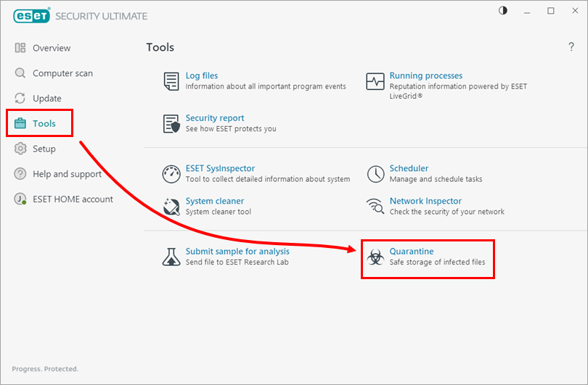Click the Submit sample for analysis link
This screenshot has width=588, height=385.
pos(237,252)
